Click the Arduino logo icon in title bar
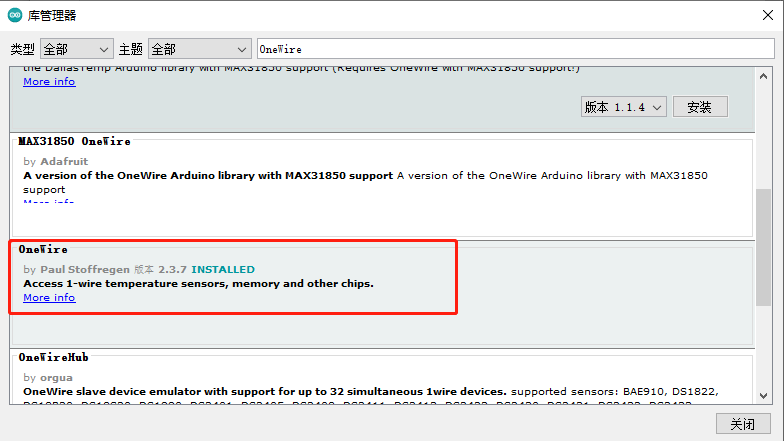The height and width of the screenshot is (441, 784). click(x=15, y=16)
